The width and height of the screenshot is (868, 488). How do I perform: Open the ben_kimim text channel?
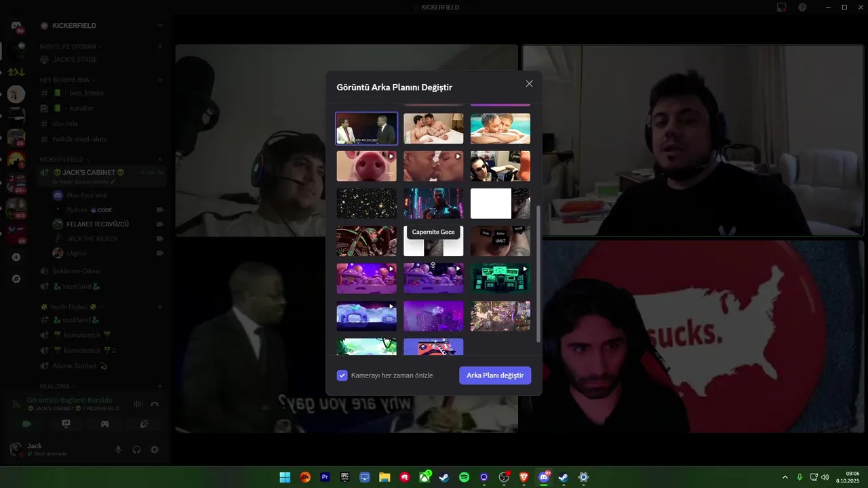pos(102,93)
